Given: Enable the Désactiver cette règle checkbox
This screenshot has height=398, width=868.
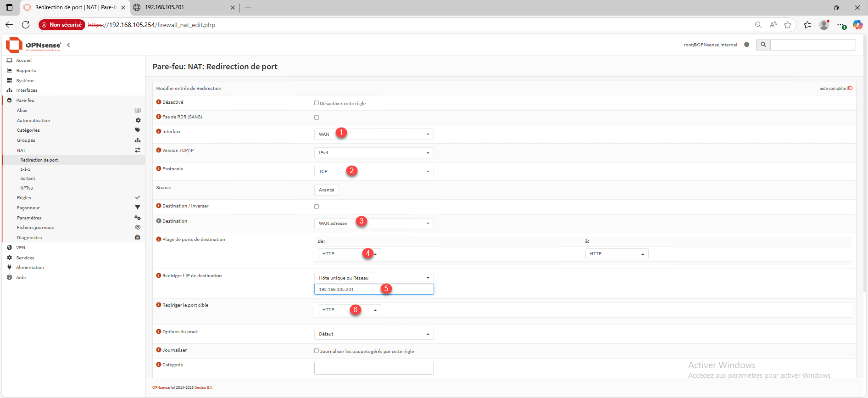Looking at the screenshot, I should click(317, 103).
